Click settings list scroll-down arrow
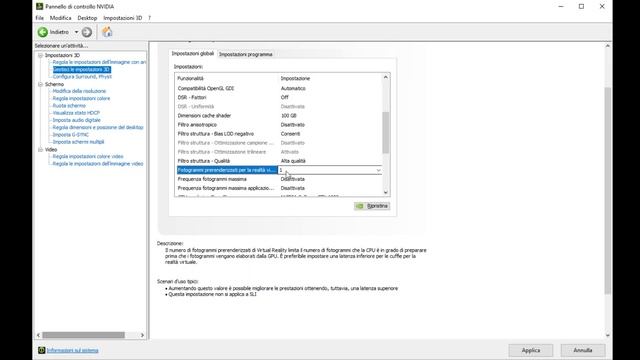Image resolution: width=640 pixels, height=360 pixels. [385, 192]
